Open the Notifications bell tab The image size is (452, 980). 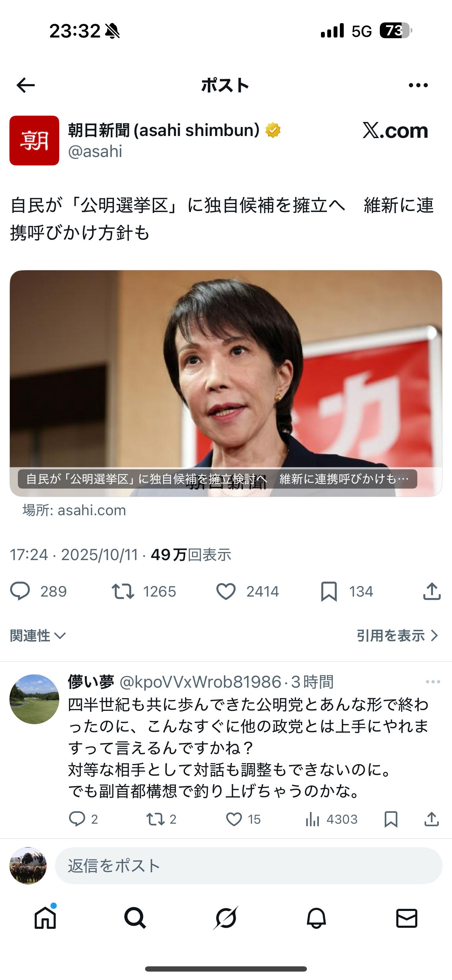(316, 918)
